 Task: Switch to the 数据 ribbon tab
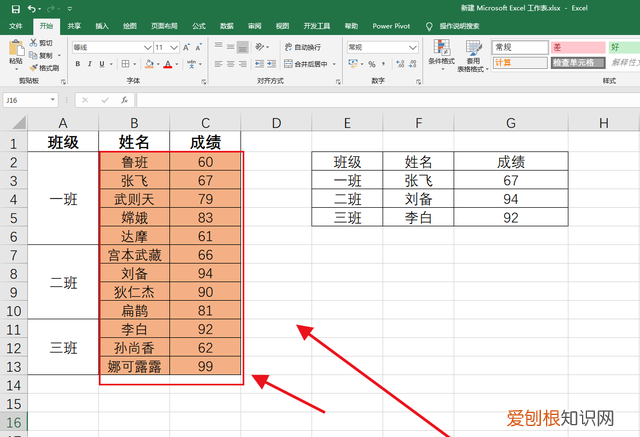pos(227,26)
